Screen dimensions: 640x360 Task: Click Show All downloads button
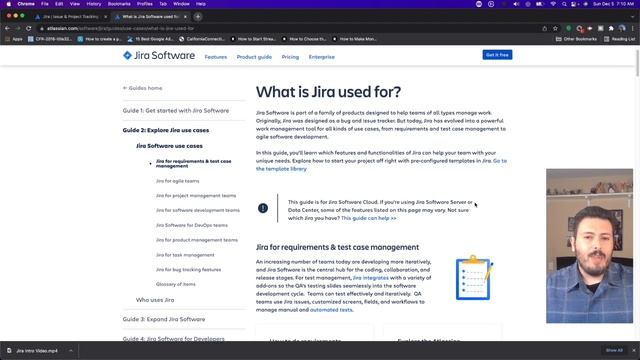click(x=614, y=350)
